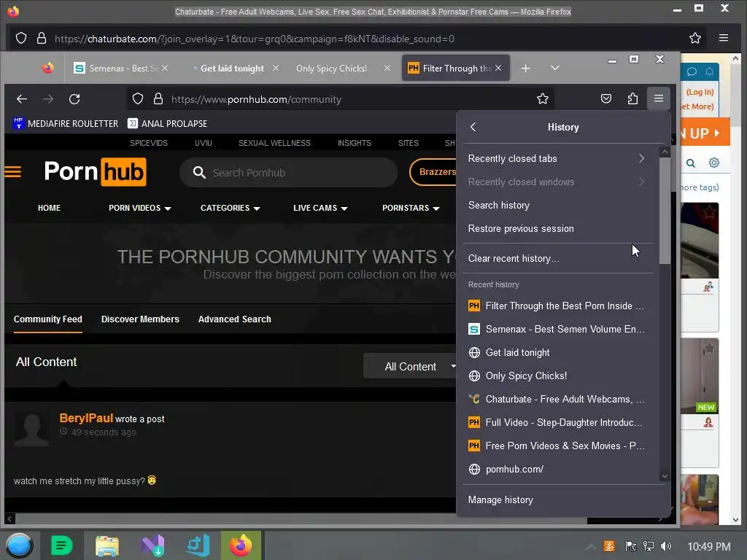Viewport: 747px width, 560px height.
Task: Open a new tab with the plus button
Action: (x=525, y=69)
